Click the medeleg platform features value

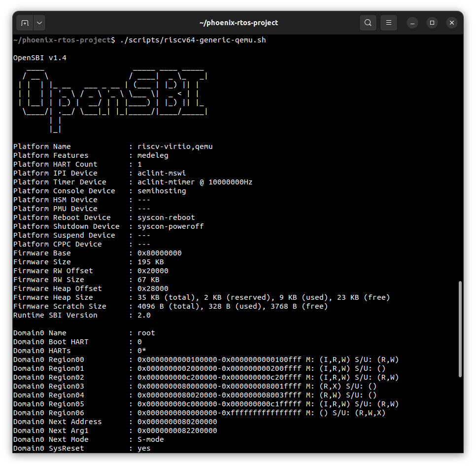pyautogui.click(x=153, y=155)
